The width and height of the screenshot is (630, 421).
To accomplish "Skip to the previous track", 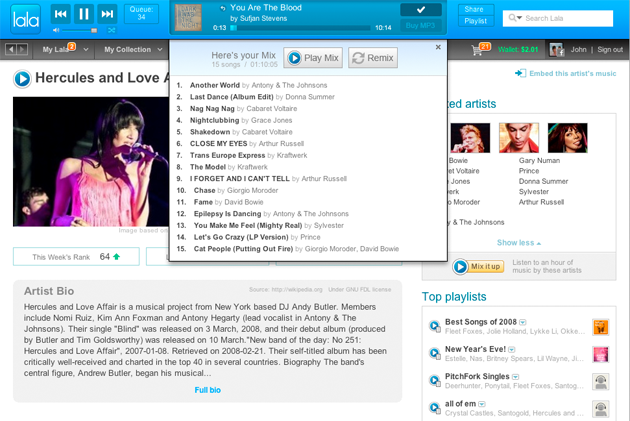I will 61,14.
